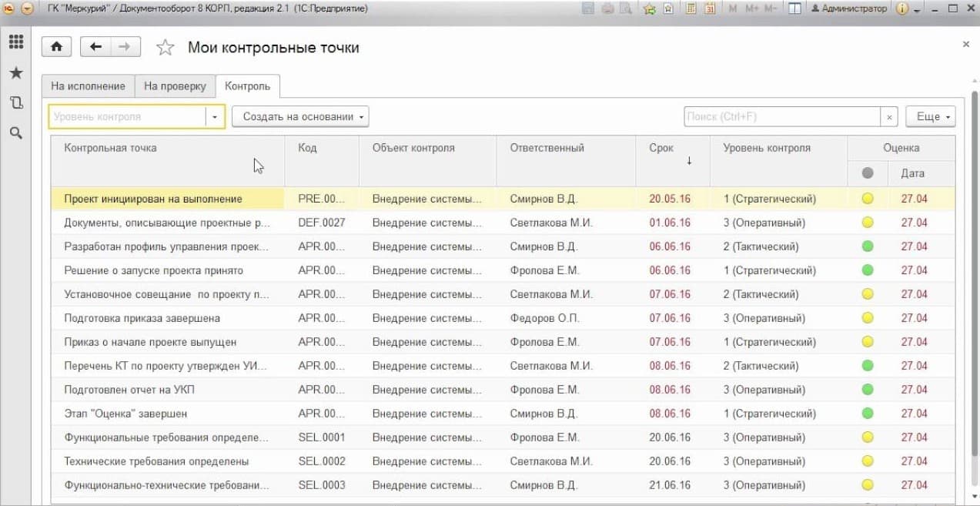Navigate back with the left arrow
This screenshot has width=980, height=506.
coord(95,47)
